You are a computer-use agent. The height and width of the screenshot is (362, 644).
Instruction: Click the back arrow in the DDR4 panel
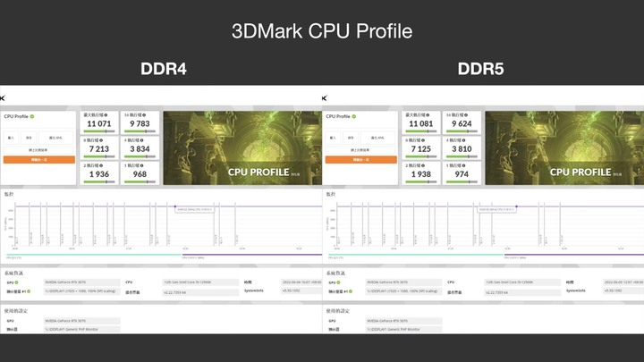pos(3,98)
